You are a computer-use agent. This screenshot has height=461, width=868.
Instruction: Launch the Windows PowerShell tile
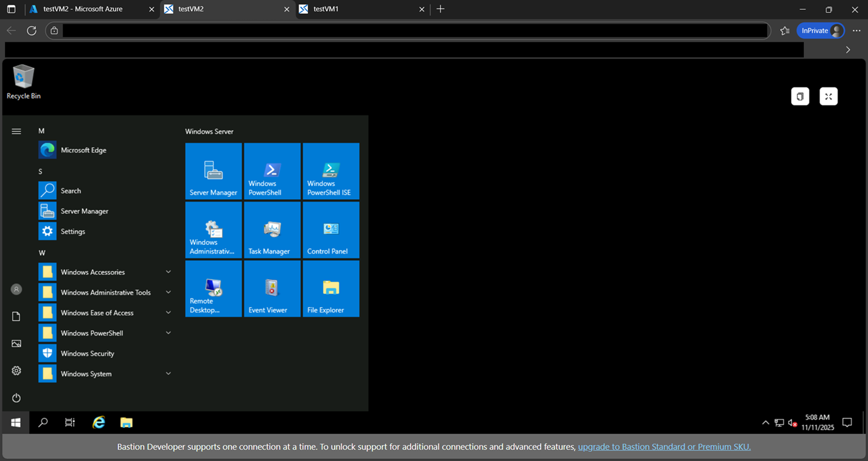(272, 171)
